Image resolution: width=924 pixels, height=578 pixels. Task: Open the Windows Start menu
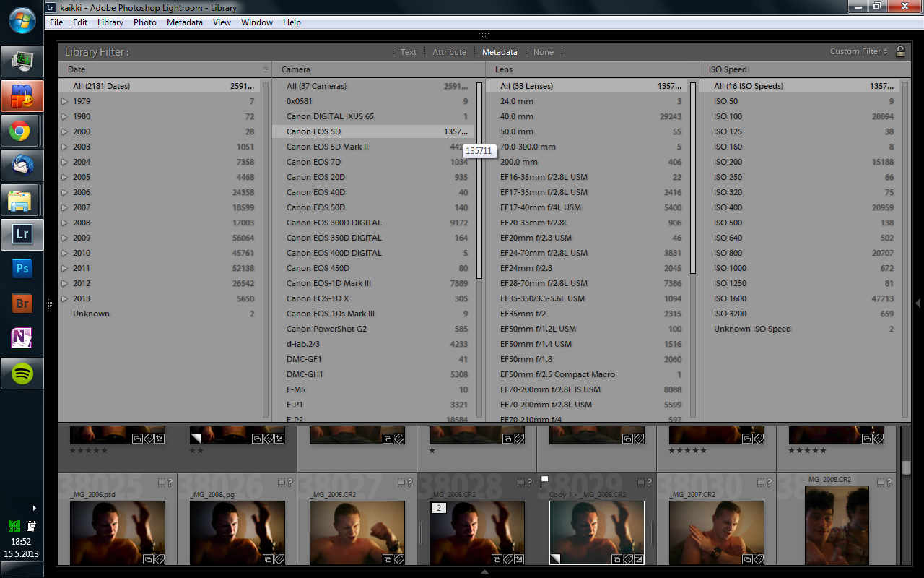[x=22, y=20]
